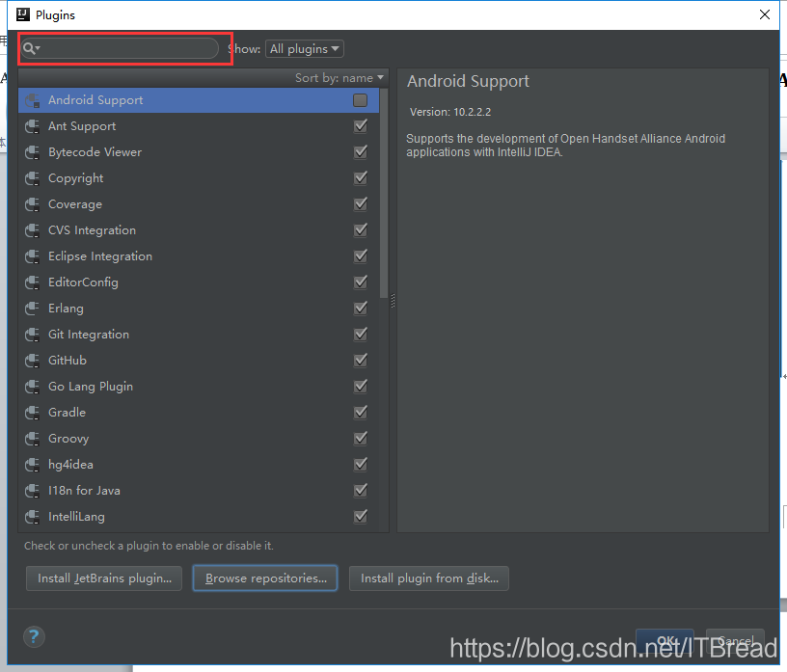Select the Go Lang Plugin row

pos(199,387)
